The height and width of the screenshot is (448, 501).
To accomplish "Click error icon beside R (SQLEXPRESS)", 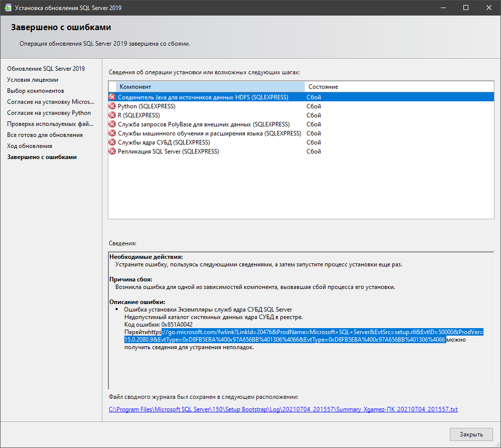I will pyautogui.click(x=112, y=115).
